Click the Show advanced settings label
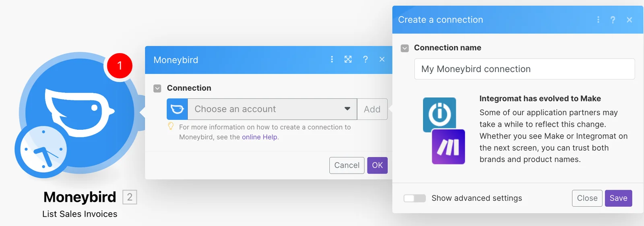The width and height of the screenshot is (644, 226). (477, 198)
